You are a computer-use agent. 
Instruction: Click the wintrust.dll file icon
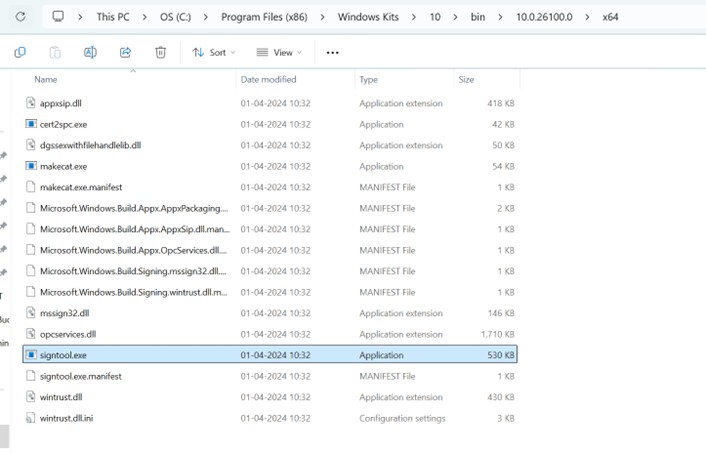point(31,397)
